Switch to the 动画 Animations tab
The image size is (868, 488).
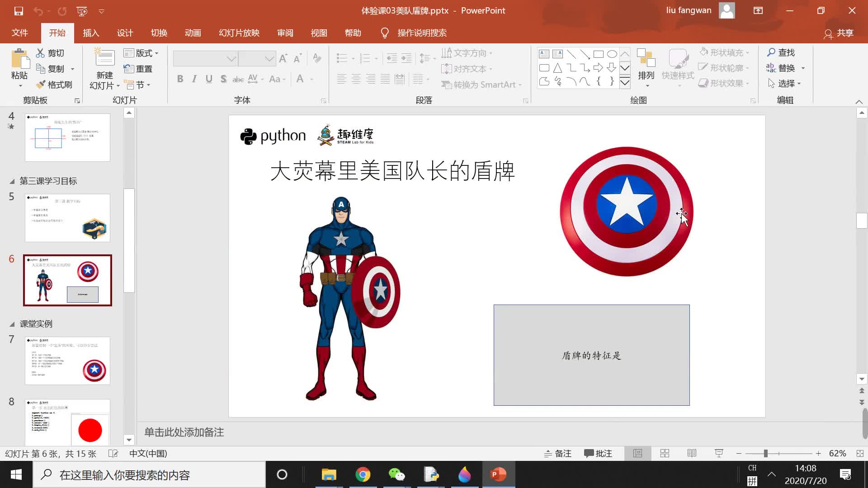(193, 33)
